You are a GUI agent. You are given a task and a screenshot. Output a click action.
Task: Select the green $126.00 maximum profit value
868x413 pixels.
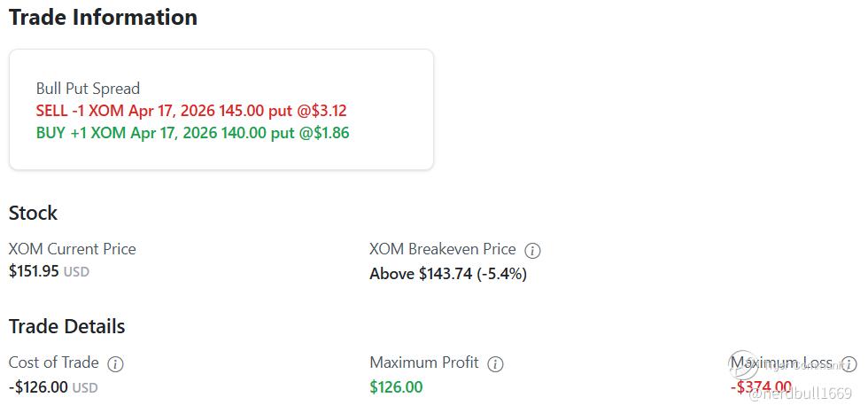pyautogui.click(x=396, y=387)
